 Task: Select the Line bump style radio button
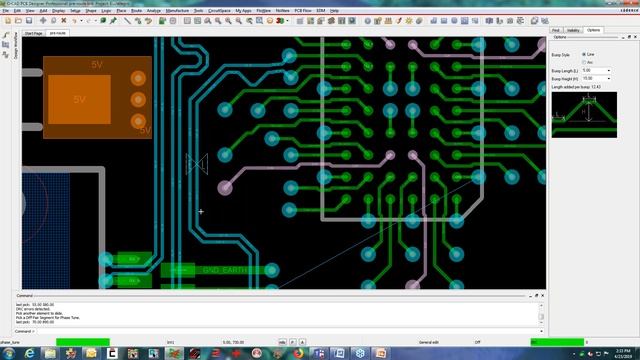pos(584,54)
